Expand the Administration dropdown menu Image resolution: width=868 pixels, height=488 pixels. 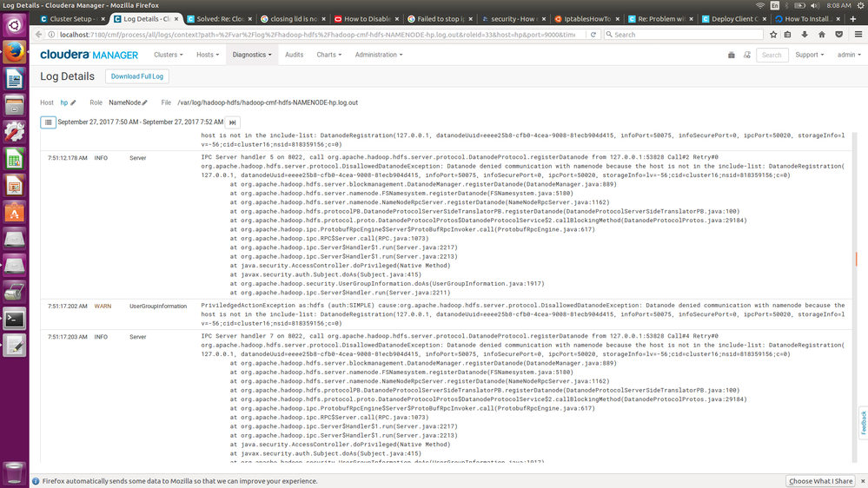pos(379,55)
